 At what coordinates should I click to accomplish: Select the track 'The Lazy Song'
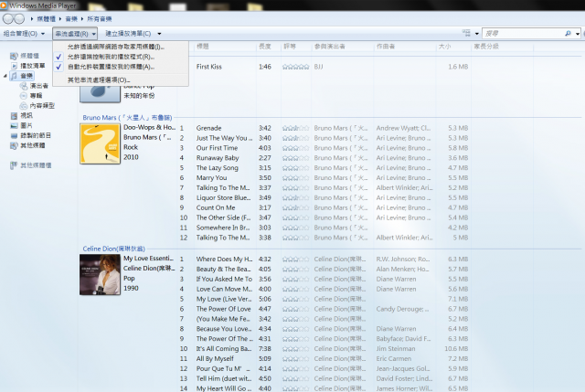click(x=218, y=168)
